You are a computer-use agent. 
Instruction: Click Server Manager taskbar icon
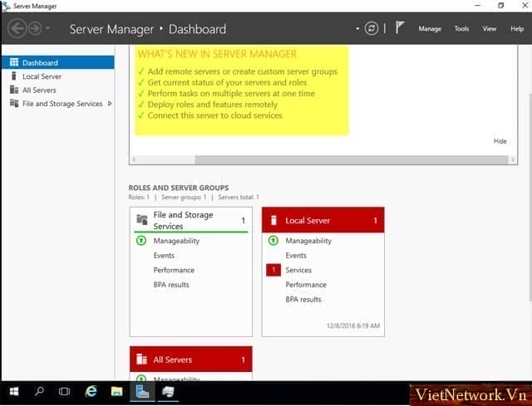142,392
